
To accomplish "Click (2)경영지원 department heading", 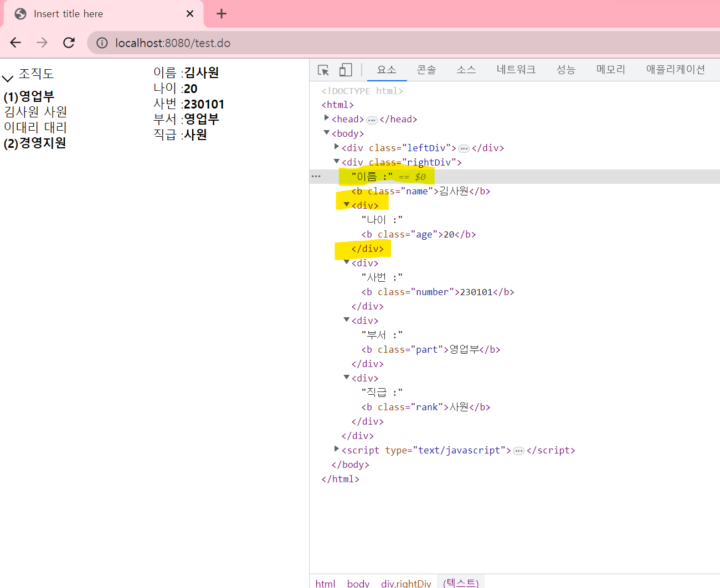I will pyautogui.click(x=35, y=143).
